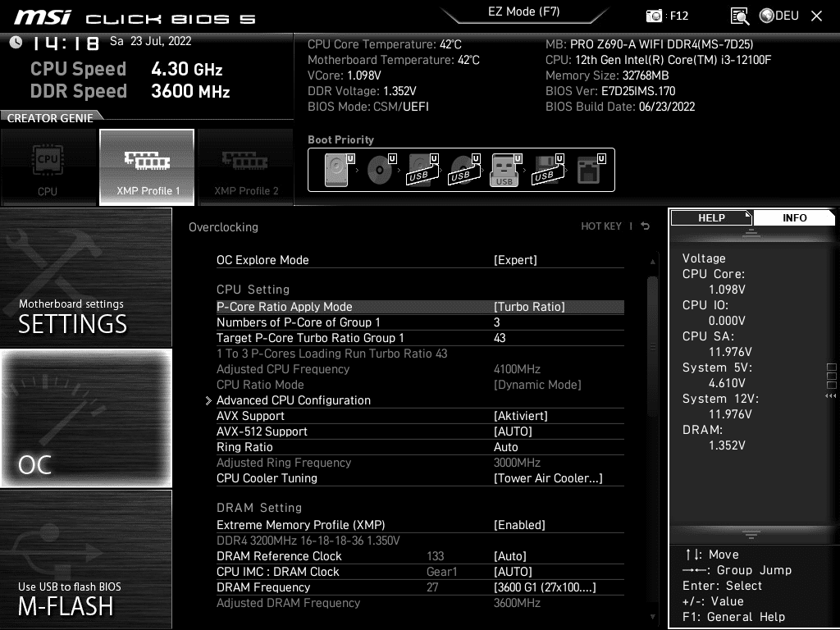Switch to EZ Mode (F7)

pyautogui.click(x=523, y=11)
